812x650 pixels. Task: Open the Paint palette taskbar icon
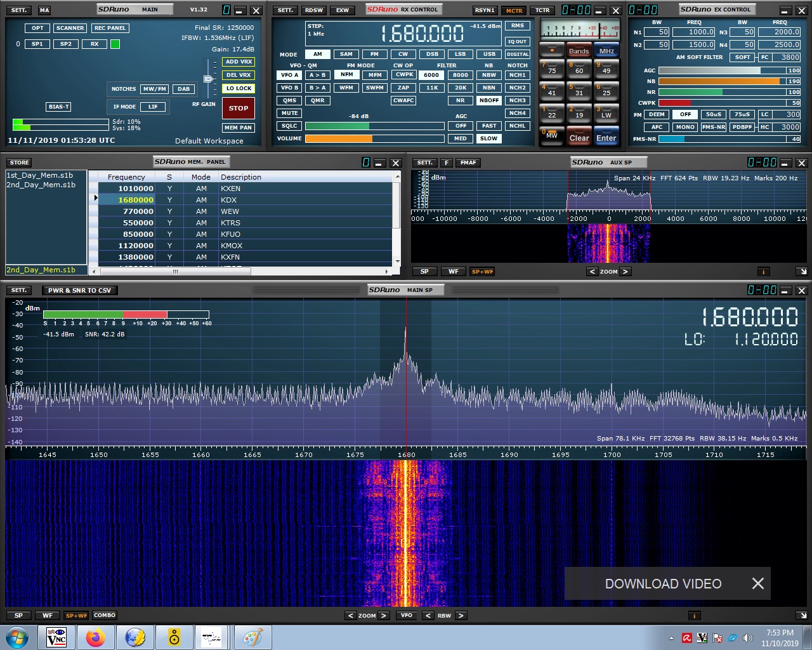(253, 637)
